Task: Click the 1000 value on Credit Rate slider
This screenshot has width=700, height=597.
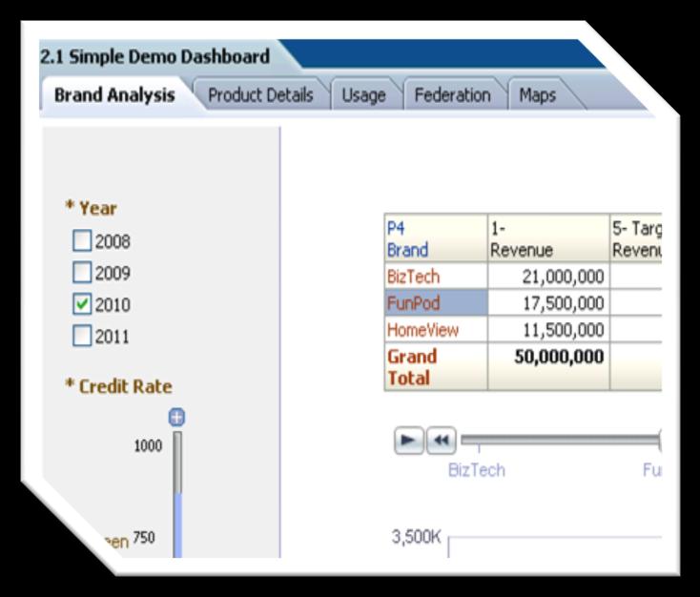Action: pos(148,445)
